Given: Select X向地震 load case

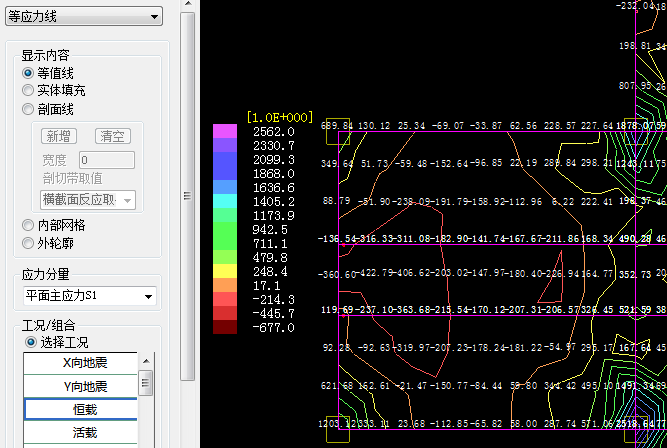Looking at the screenshot, I should pyautogui.click(x=81, y=363).
